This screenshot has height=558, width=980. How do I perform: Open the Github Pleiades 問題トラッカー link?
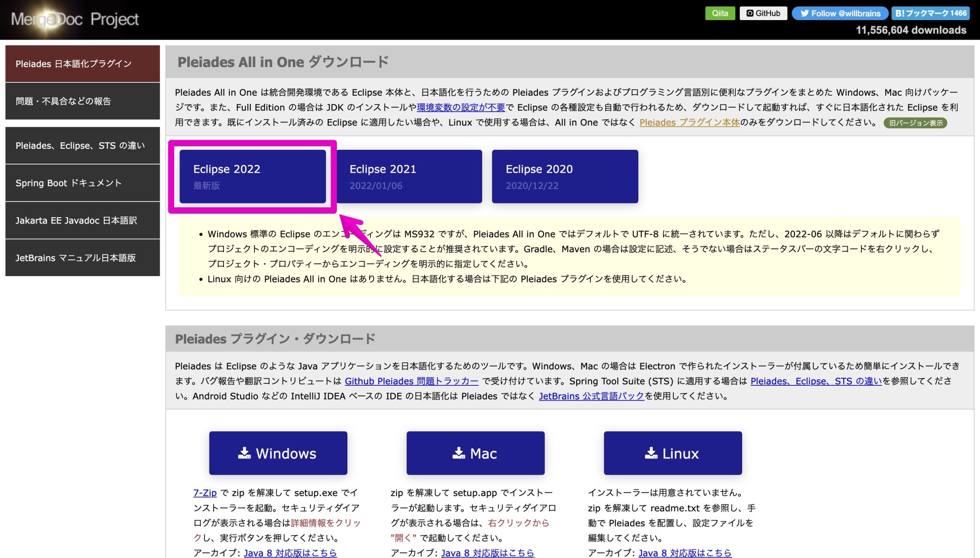click(x=411, y=381)
